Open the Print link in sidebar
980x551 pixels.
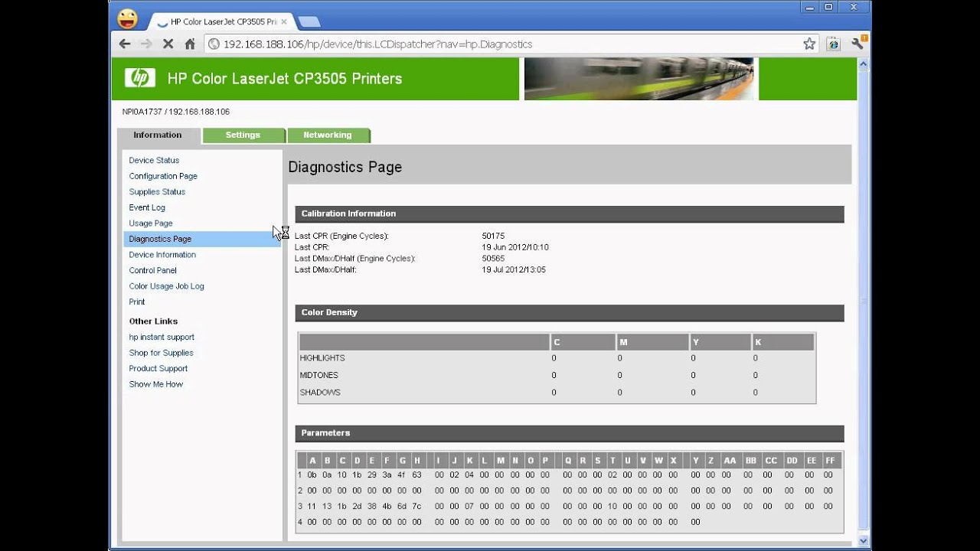(x=137, y=302)
